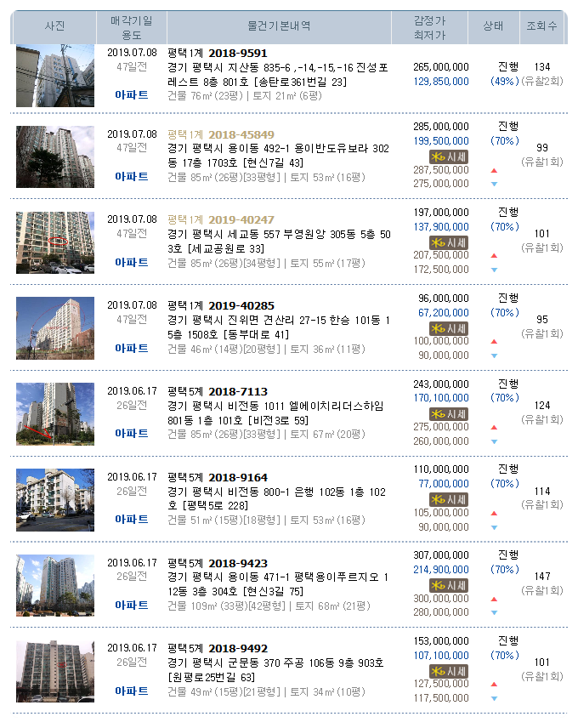This screenshot has width=578, height=728.
Task: Click red up arrow beside 100,000,000
Action: click(494, 341)
